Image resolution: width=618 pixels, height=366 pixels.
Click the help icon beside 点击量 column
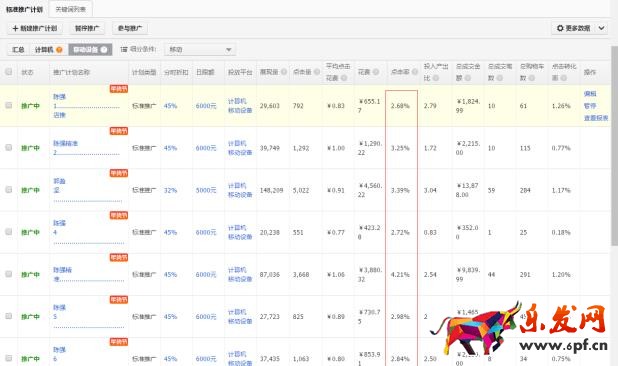coord(317,72)
